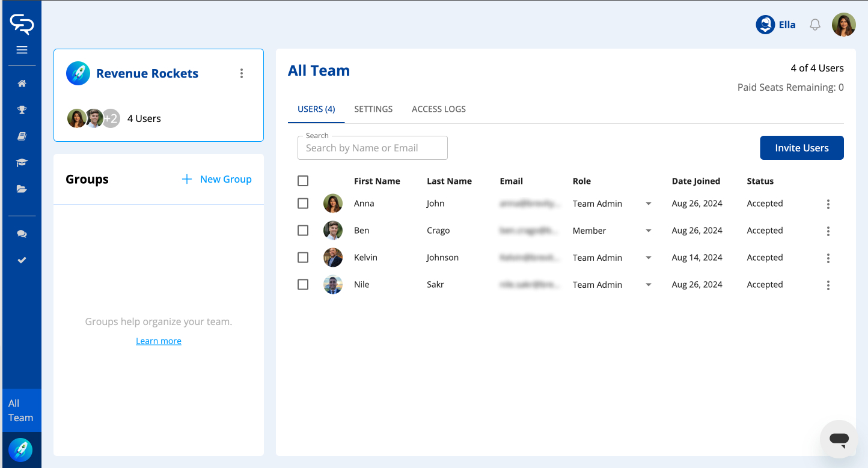Toggle the select-all users checkbox
Viewport: 868px width, 468px height.
click(303, 181)
